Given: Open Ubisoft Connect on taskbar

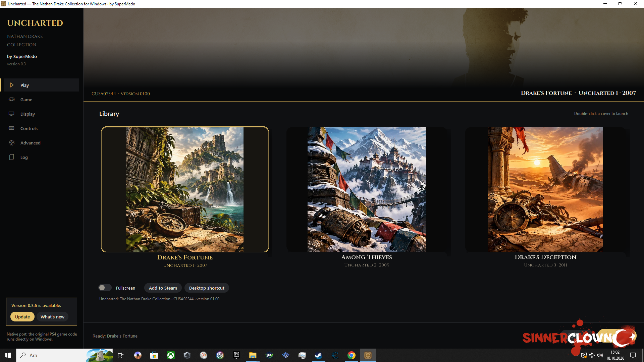Looking at the screenshot, I should 220,355.
